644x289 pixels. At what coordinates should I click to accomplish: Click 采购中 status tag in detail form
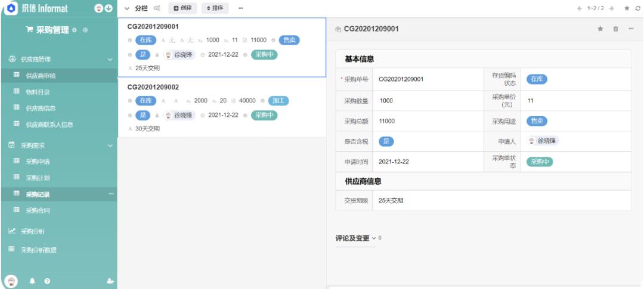click(x=540, y=161)
